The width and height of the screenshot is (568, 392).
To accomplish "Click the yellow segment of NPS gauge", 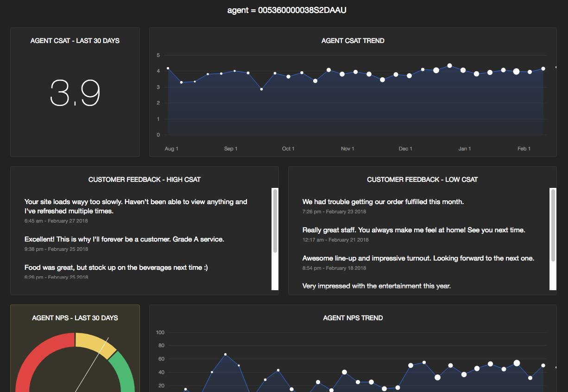I will pos(95,343).
